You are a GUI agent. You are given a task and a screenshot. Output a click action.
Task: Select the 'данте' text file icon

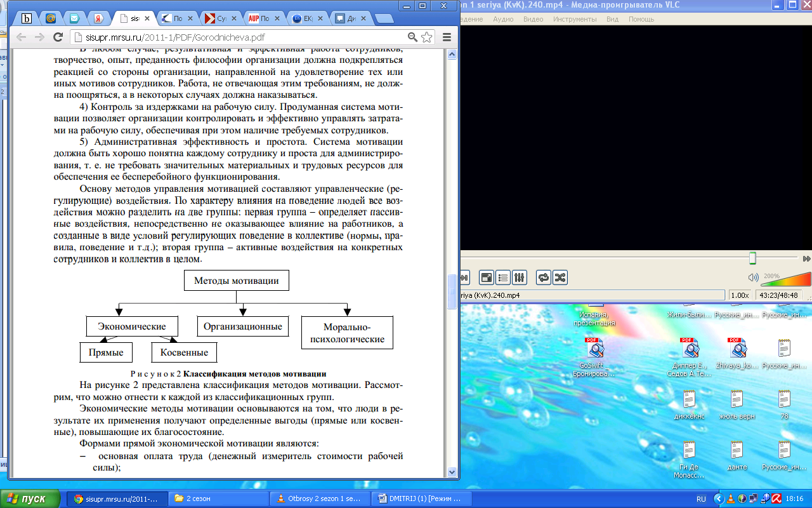(737, 455)
